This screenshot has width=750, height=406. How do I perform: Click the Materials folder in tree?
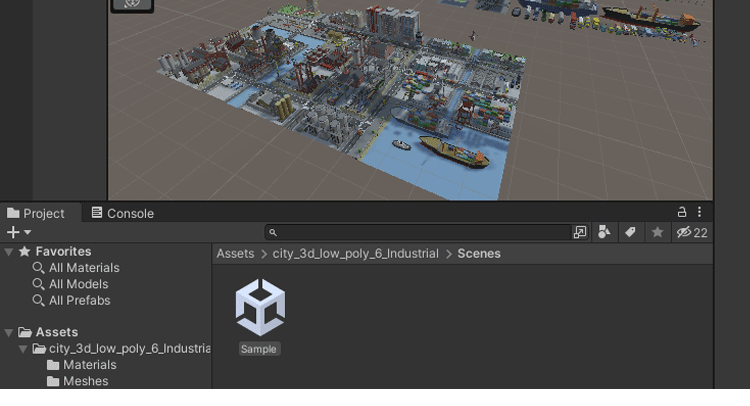pyautogui.click(x=89, y=365)
